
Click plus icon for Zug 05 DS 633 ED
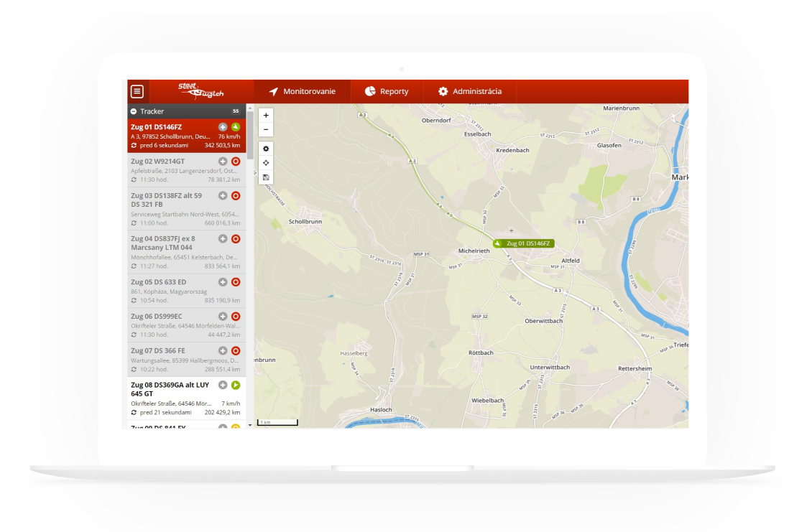[x=223, y=282]
